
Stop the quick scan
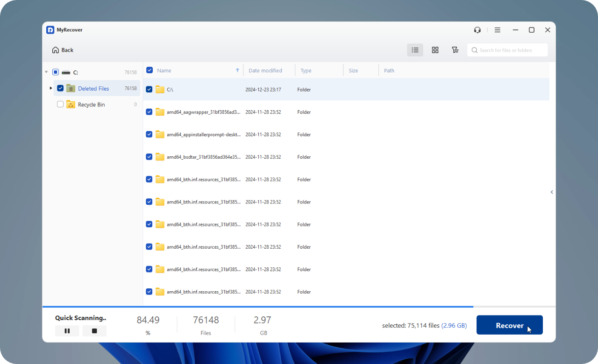tap(94, 331)
